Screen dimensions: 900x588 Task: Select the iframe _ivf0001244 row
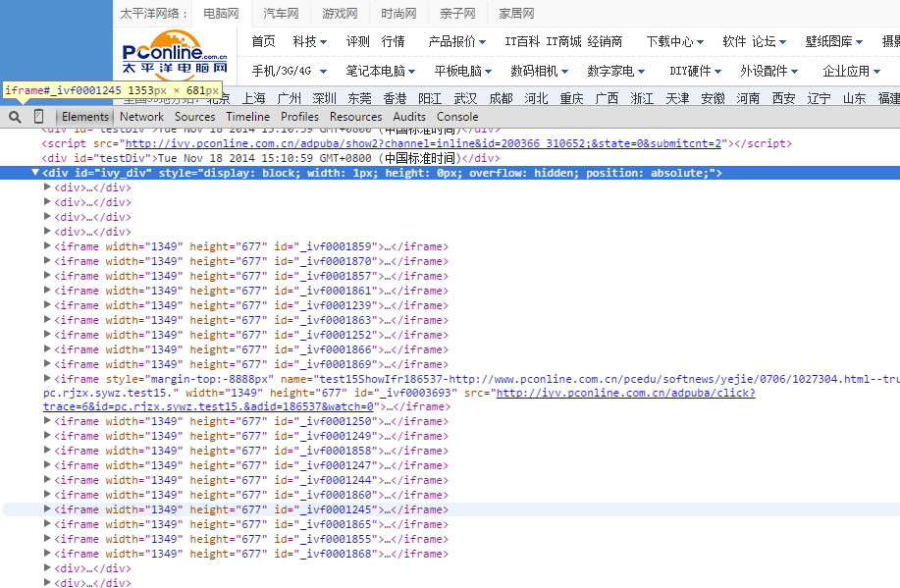click(x=251, y=480)
